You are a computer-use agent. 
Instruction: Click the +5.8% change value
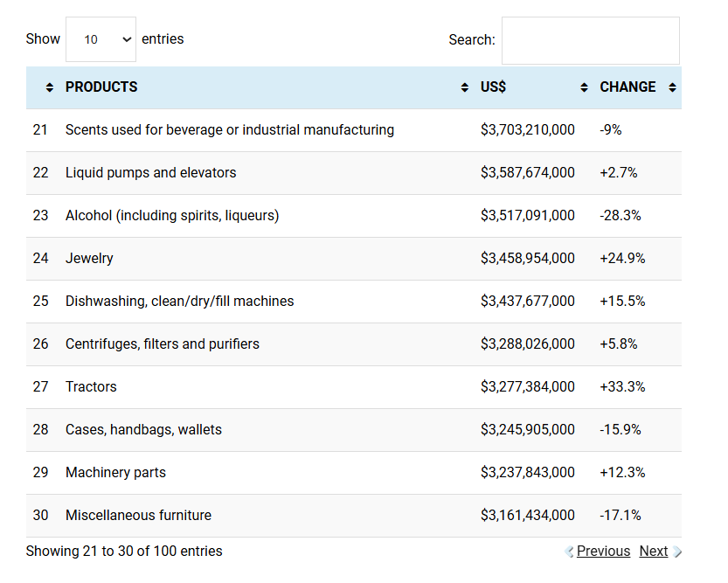coord(619,344)
